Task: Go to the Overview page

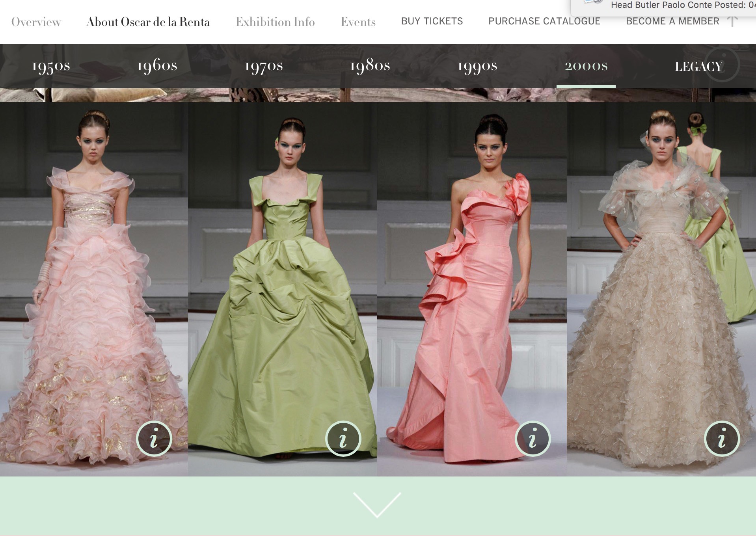Action: pos(36,22)
